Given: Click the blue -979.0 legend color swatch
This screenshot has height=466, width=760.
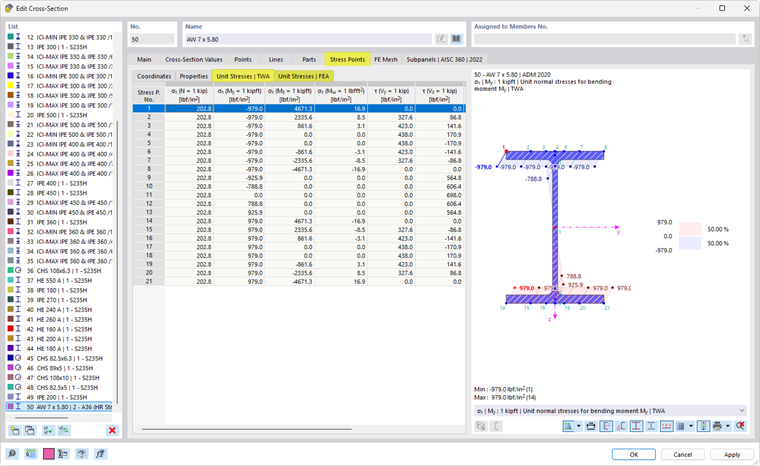Looking at the screenshot, I should (x=690, y=243).
